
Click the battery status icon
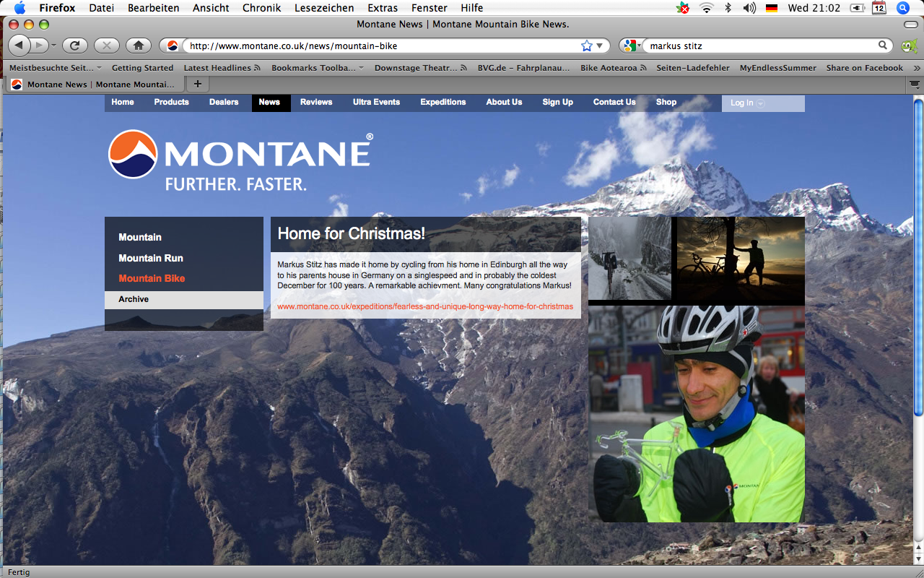tap(857, 8)
